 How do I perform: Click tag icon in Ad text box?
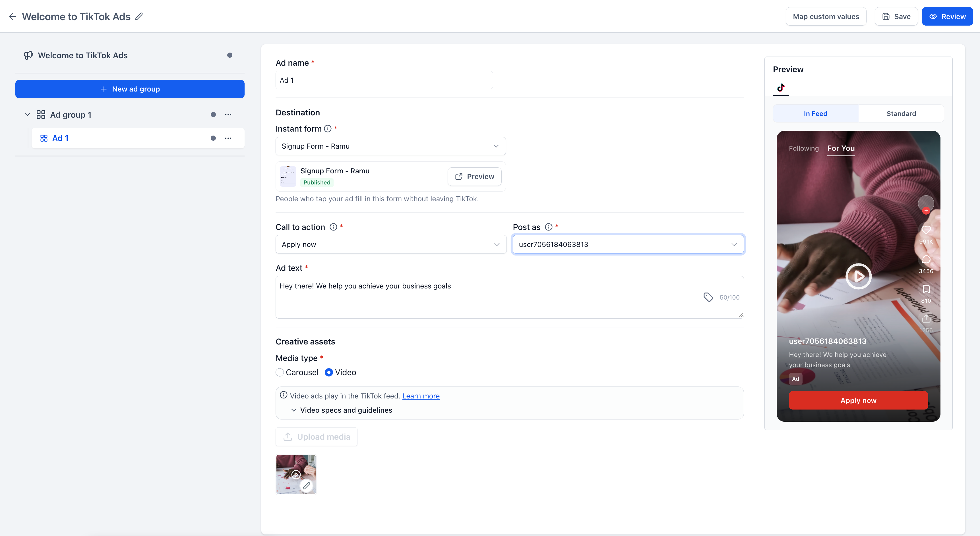[708, 297]
